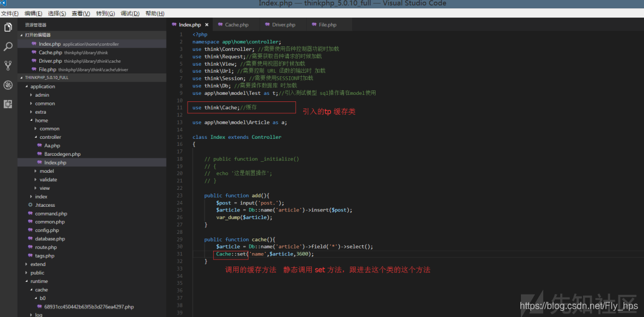Expand the extend folder

click(x=38, y=264)
